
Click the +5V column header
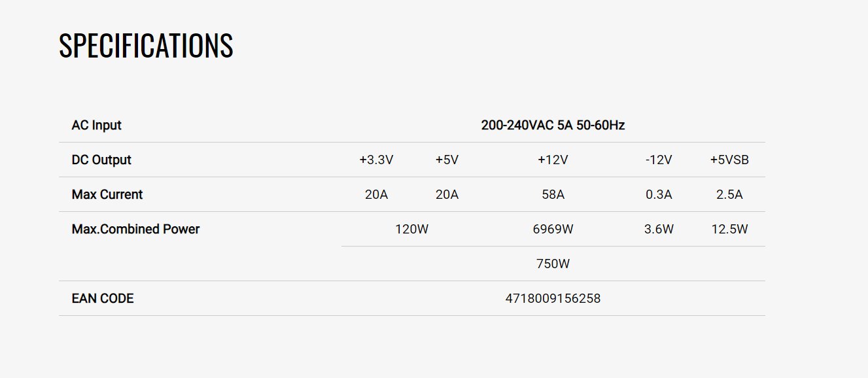447,160
